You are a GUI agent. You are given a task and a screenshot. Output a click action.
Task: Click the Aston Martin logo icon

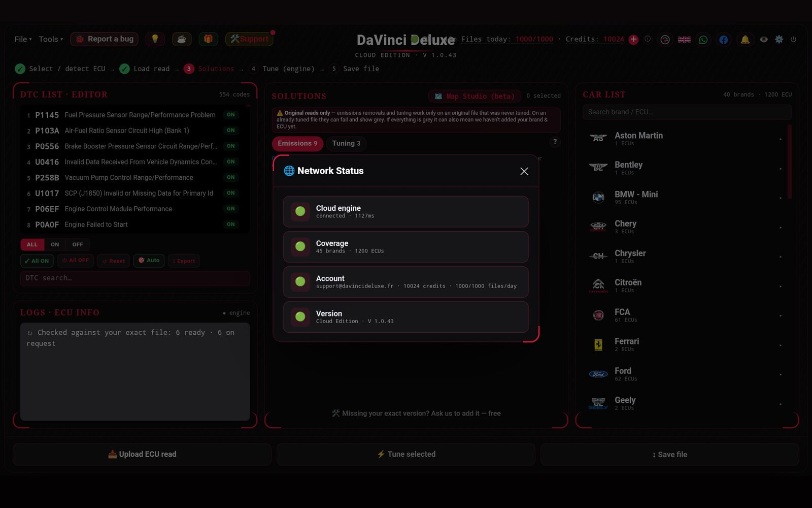[598, 138]
